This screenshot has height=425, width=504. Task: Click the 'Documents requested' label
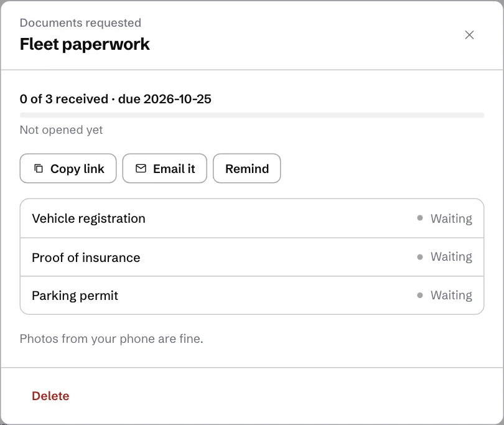[80, 23]
